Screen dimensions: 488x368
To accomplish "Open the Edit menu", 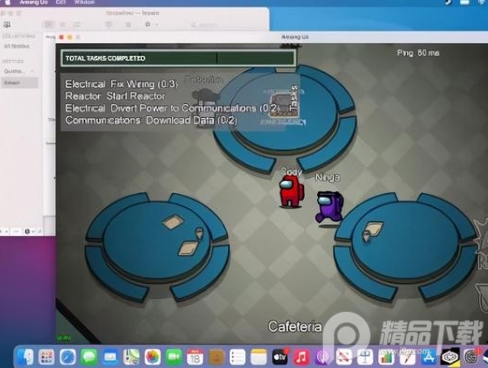I will [61, 2].
